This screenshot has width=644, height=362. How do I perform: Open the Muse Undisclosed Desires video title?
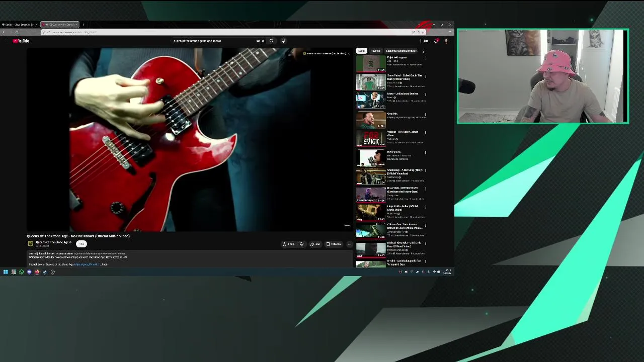click(403, 94)
